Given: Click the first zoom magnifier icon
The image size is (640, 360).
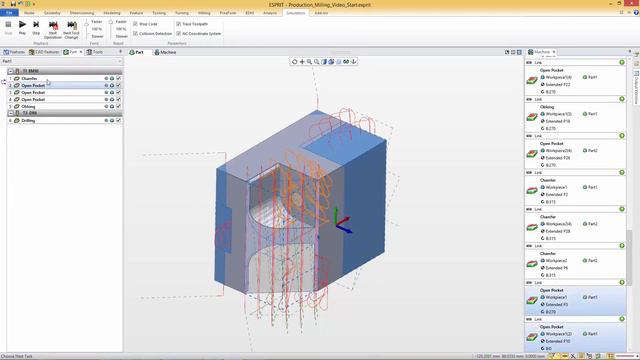Looking at the screenshot, I should (309, 62).
